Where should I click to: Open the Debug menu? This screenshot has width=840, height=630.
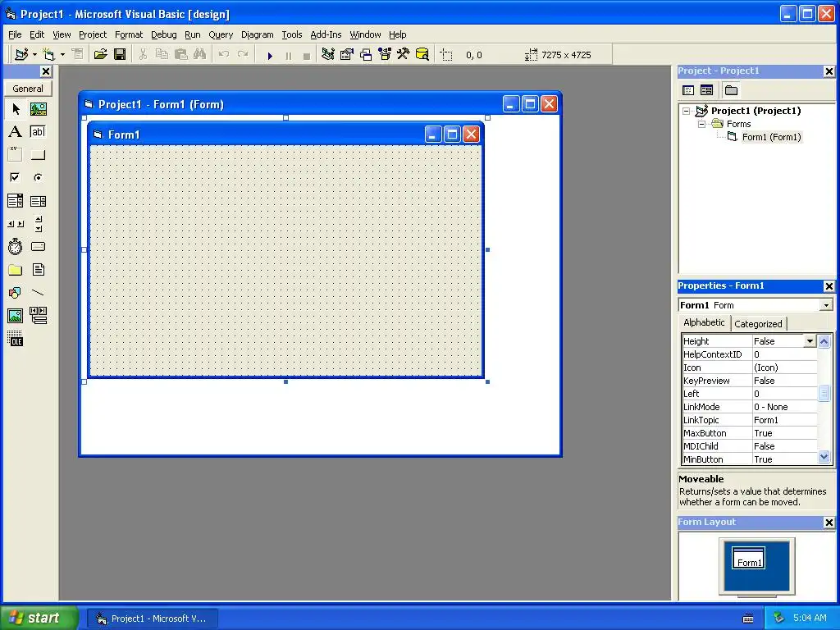(164, 34)
